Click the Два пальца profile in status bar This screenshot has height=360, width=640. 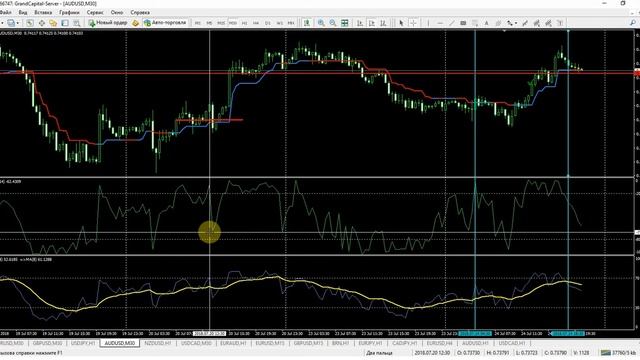pos(379,353)
